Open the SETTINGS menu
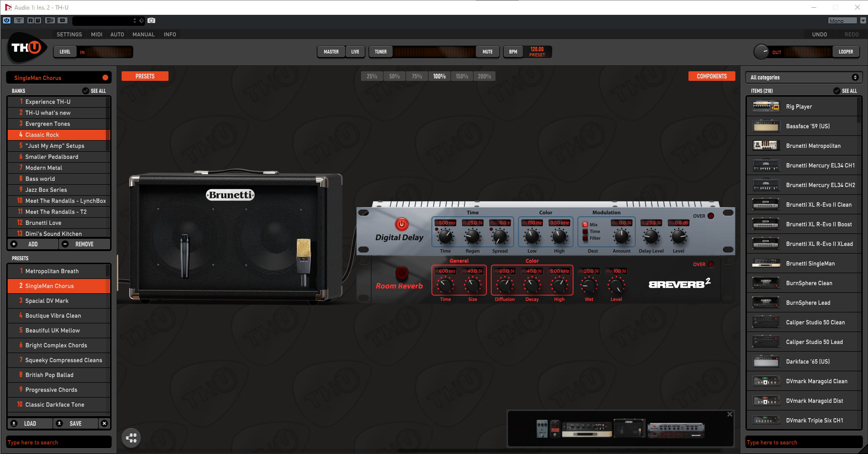This screenshot has width=868, height=454. pyautogui.click(x=69, y=34)
